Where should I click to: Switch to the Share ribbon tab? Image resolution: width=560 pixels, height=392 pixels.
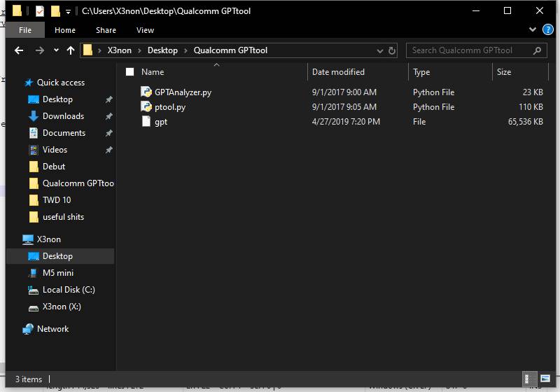point(106,30)
